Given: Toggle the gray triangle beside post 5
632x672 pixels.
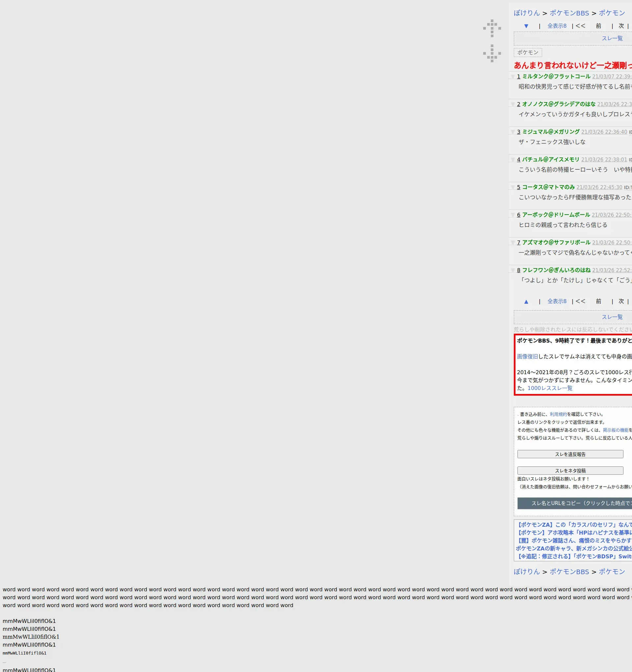Looking at the screenshot, I should coord(513,187).
